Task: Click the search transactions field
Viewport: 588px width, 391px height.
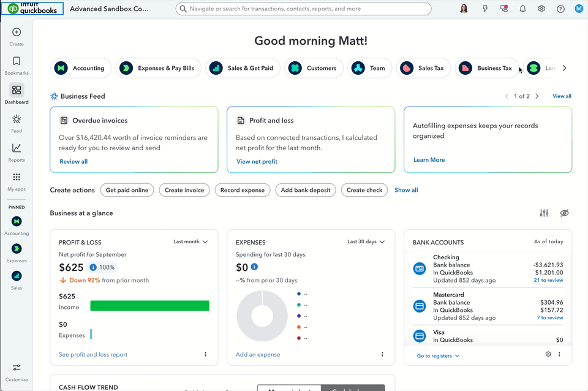Action: 303,9
